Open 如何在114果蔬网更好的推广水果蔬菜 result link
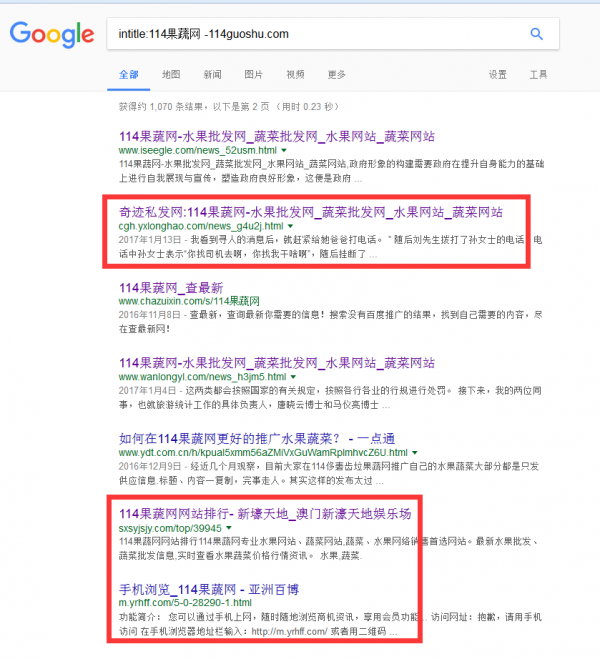The width and height of the screenshot is (600, 659). tap(257, 439)
